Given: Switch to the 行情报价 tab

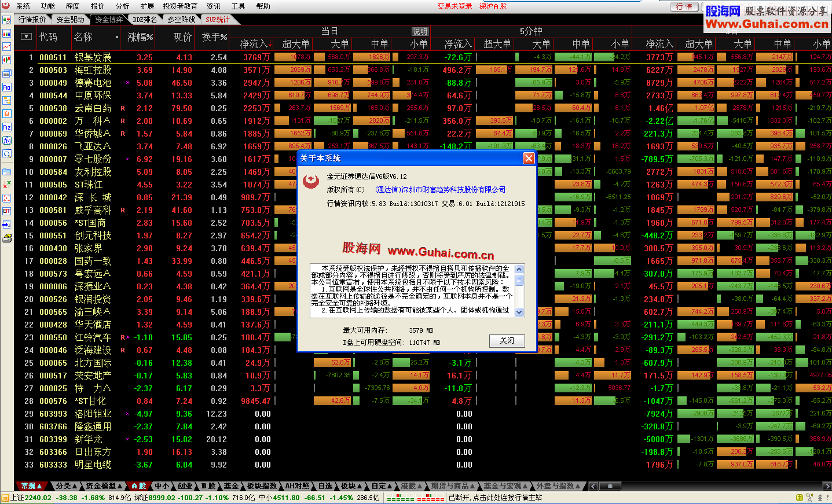Looking at the screenshot, I should pos(32,20).
